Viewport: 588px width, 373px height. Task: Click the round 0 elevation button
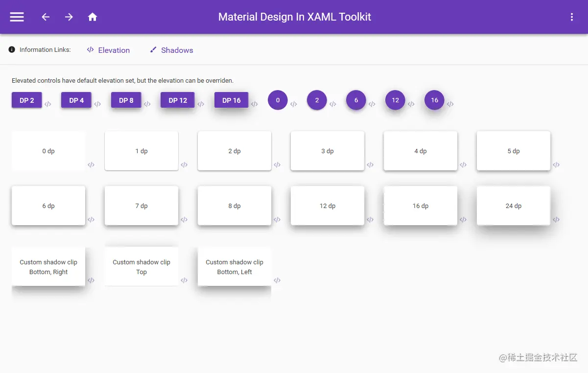pos(278,100)
